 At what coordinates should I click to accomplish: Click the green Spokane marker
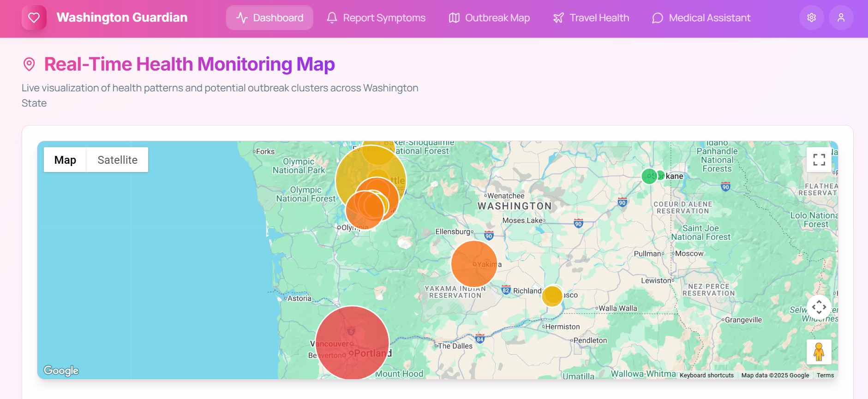coord(649,176)
